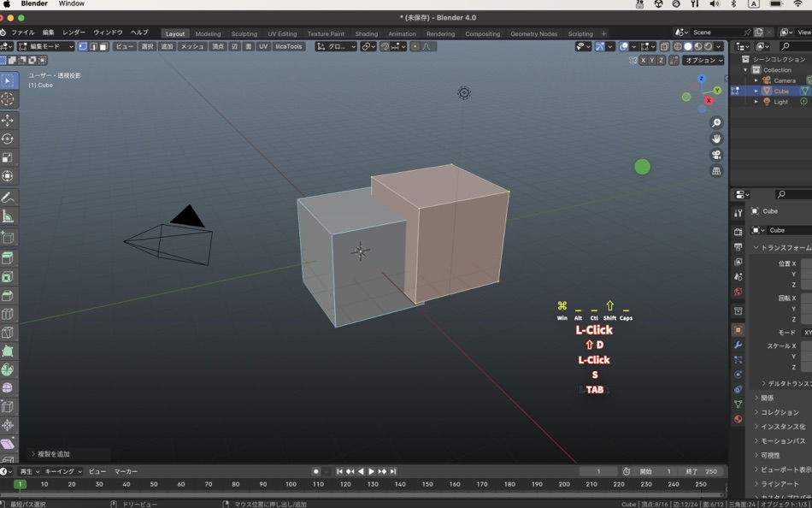Open the オプション dropdown

coord(703,60)
